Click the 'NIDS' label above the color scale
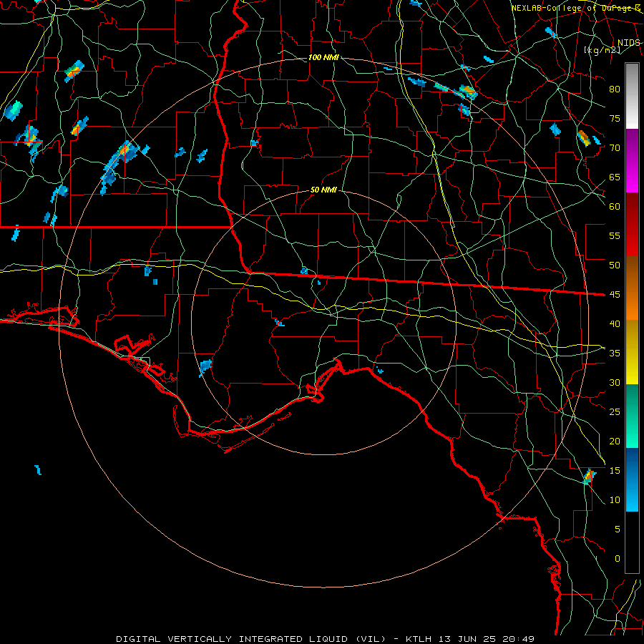This screenshot has height=644, width=644. [x=628, y=43]
